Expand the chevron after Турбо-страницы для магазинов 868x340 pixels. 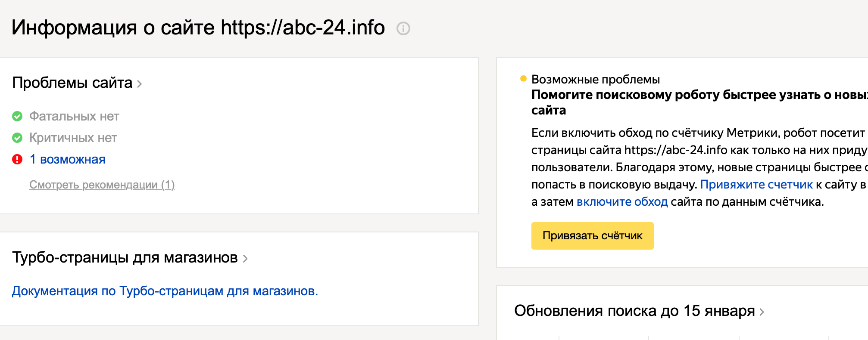[x=245, y=258]
